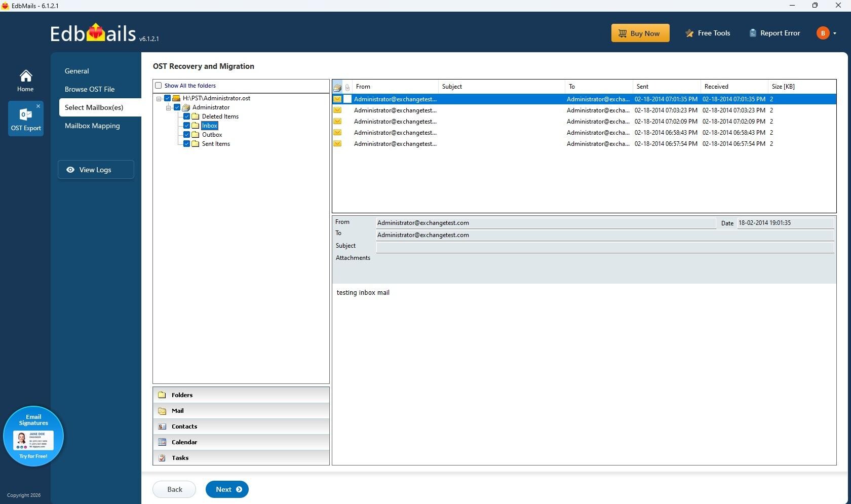The height and width of the screenshot is (504, 851).
Task: Collapse the Administrator mailbox node
Action: [x=169, y=108]
